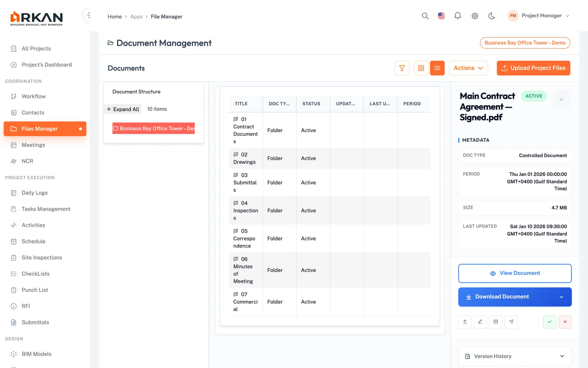Open the settings gear icon
The image size is (588, 368).
point(475,16)
